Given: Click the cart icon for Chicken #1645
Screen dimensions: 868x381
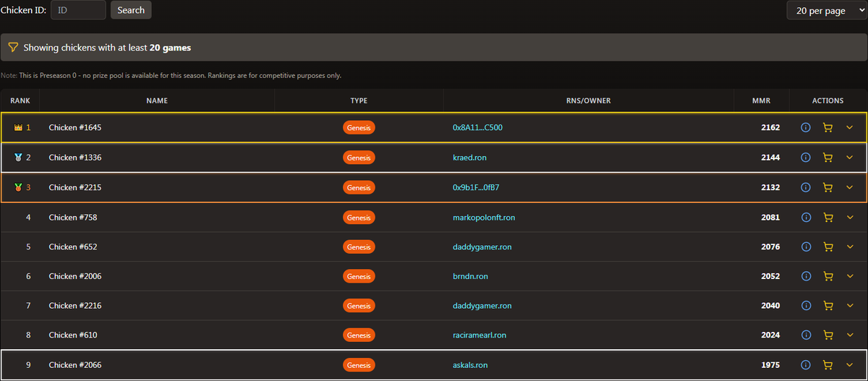Looking at the screenshot, I should coord(828,128).
